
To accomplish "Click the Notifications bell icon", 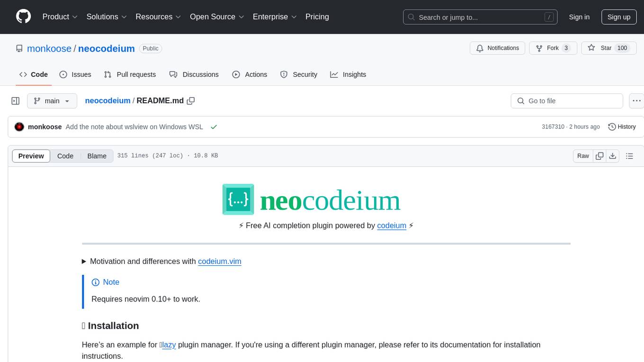I will point(480,48).
